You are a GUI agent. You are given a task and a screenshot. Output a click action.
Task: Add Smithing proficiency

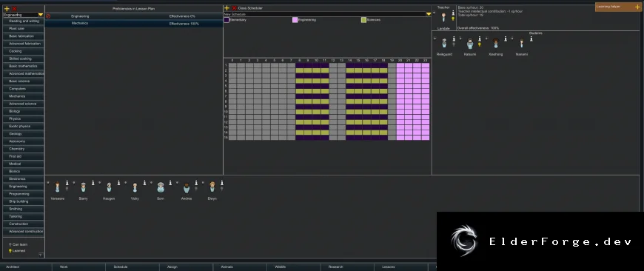point(24,209)
